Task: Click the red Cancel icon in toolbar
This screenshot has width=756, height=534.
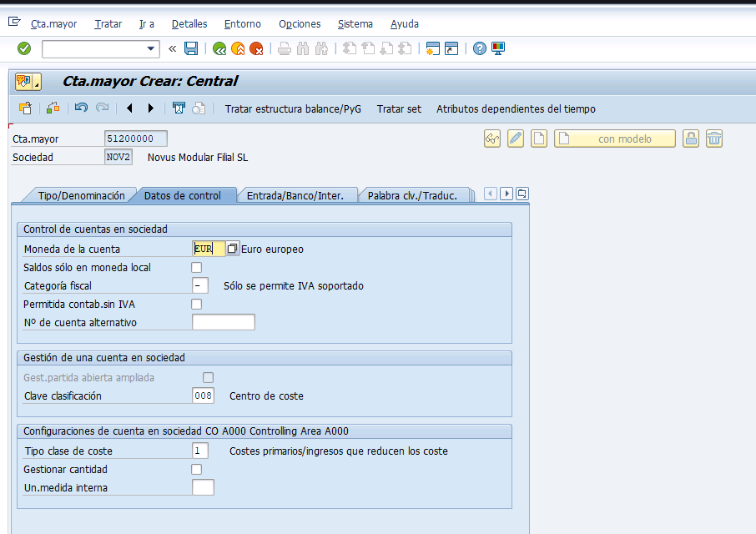Action: [x=256, y=48]
